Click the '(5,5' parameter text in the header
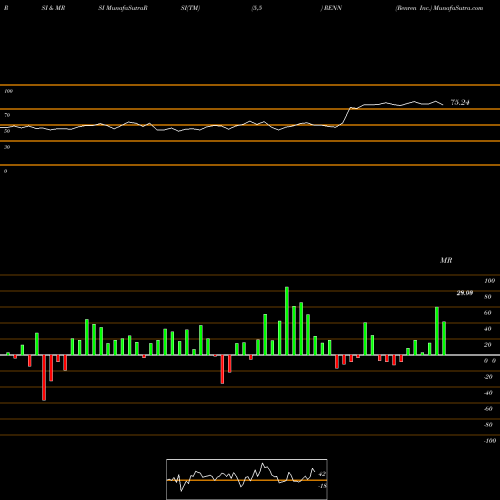The image size is (500, 500). (x=257, y=8)
